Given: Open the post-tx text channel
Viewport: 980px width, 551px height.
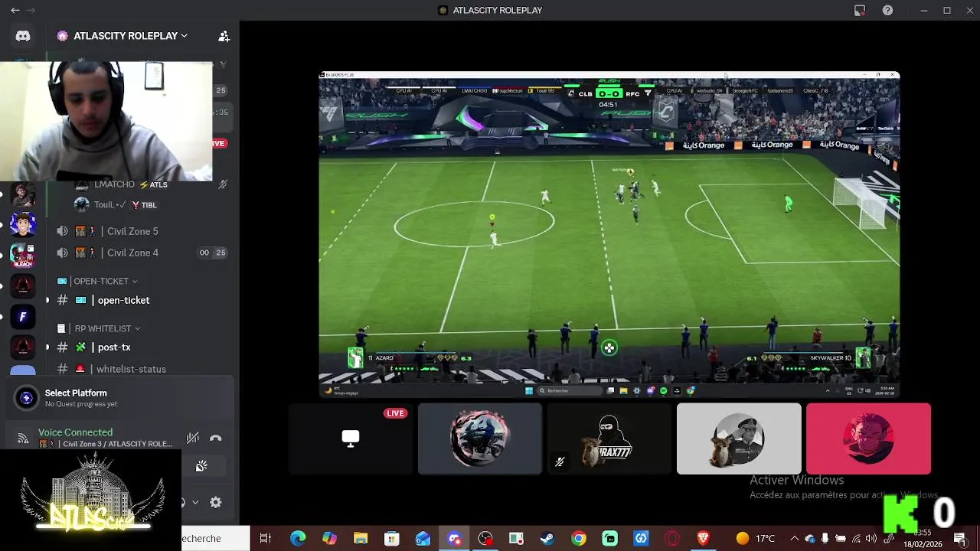Looking at the screenshot, I should click(x=113, y=347).
